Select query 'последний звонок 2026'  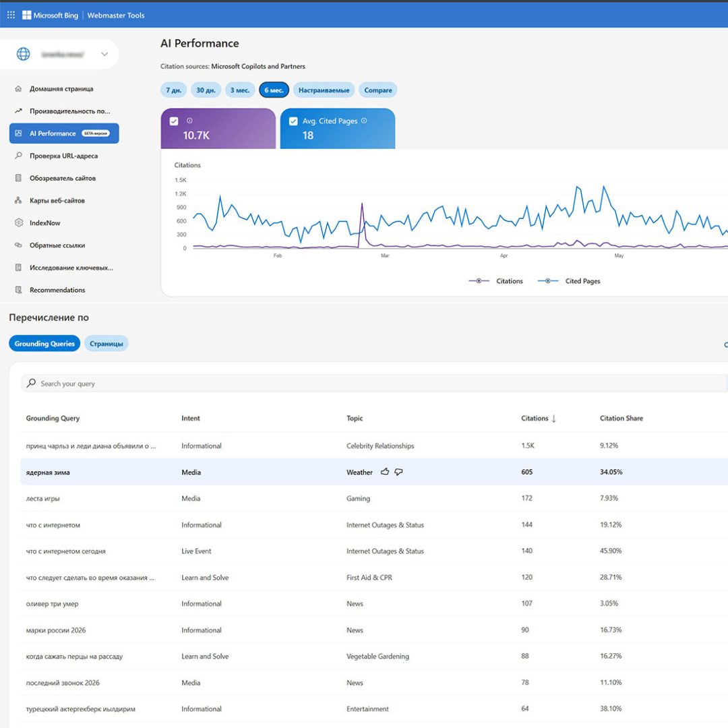tap(63, 682)
